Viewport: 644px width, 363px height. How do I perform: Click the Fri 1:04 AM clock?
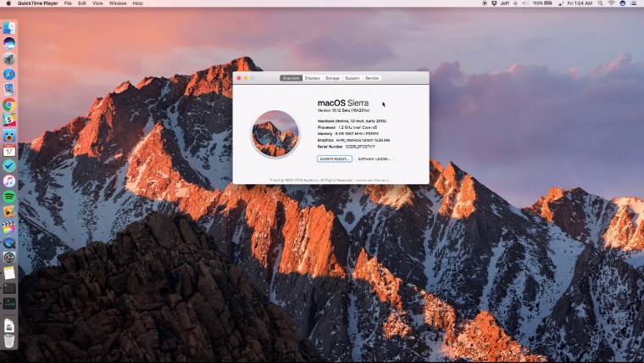pos(580,3)
